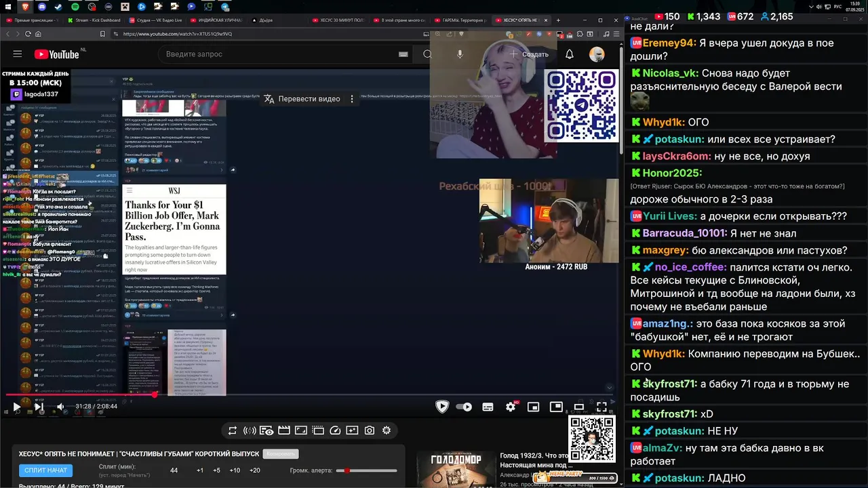Click the split minutes field showing 44
Viewport: 868px width, 488px height.
click(x=174, y=470)
